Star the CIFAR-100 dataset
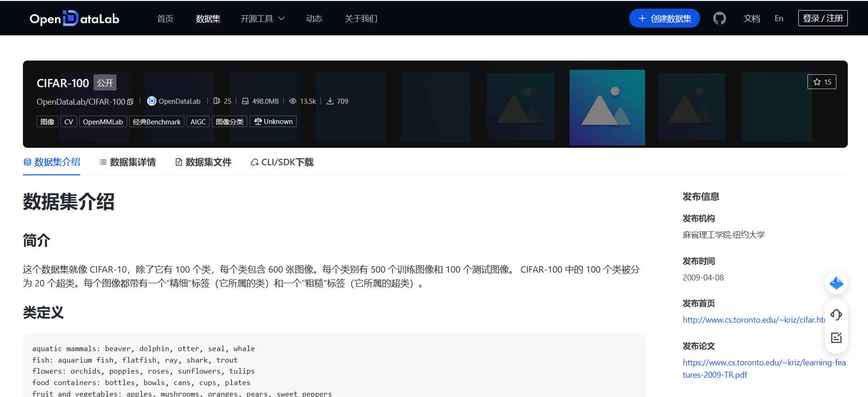 click(822, 82)
